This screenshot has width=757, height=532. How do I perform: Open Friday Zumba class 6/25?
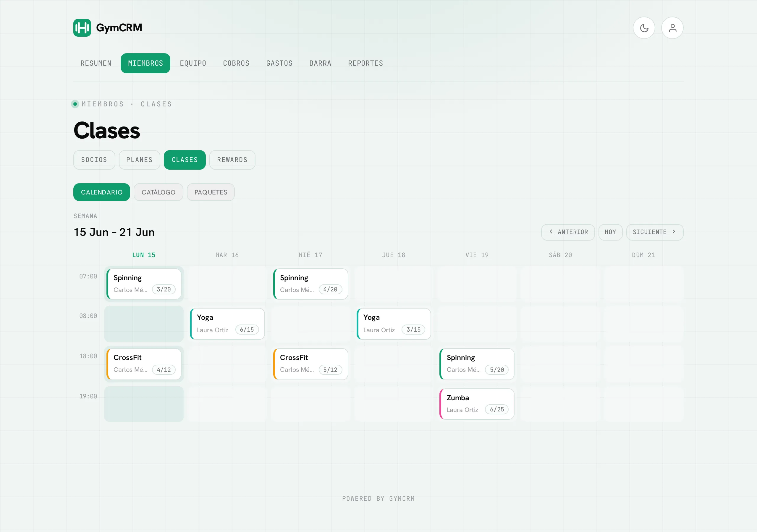(477, 404)
